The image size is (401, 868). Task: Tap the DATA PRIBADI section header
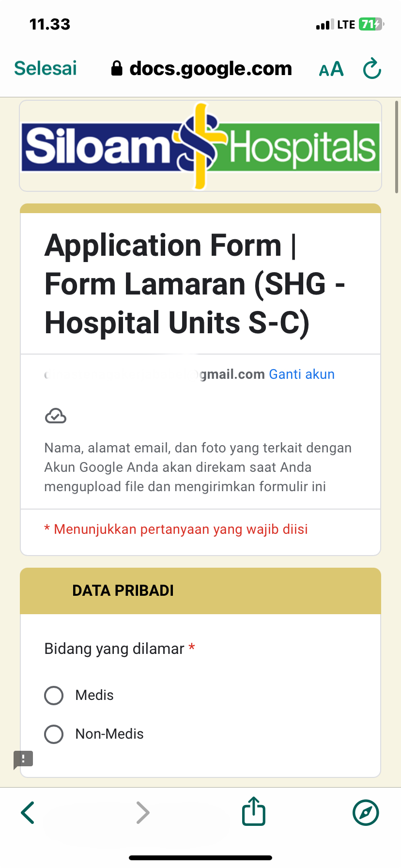tap(123, 590)
